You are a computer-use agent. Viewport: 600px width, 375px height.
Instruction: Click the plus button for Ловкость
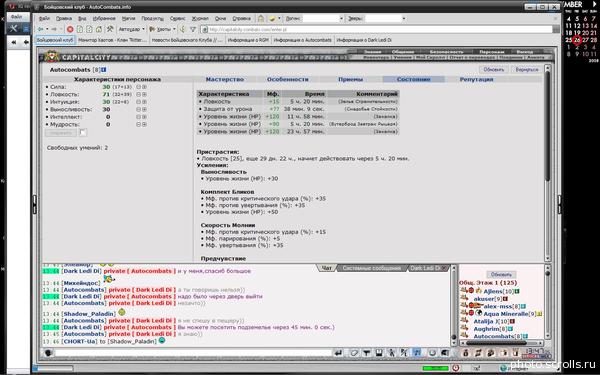tap(144, 94)
